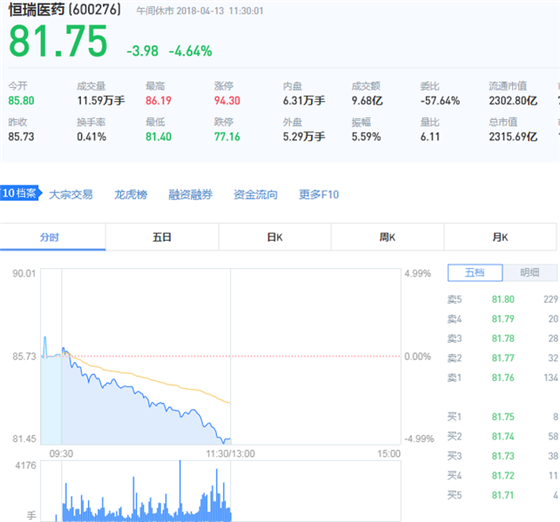Click the 今开 value 85.80
This screenshot has height=522, width=560.
pos(21,101)
